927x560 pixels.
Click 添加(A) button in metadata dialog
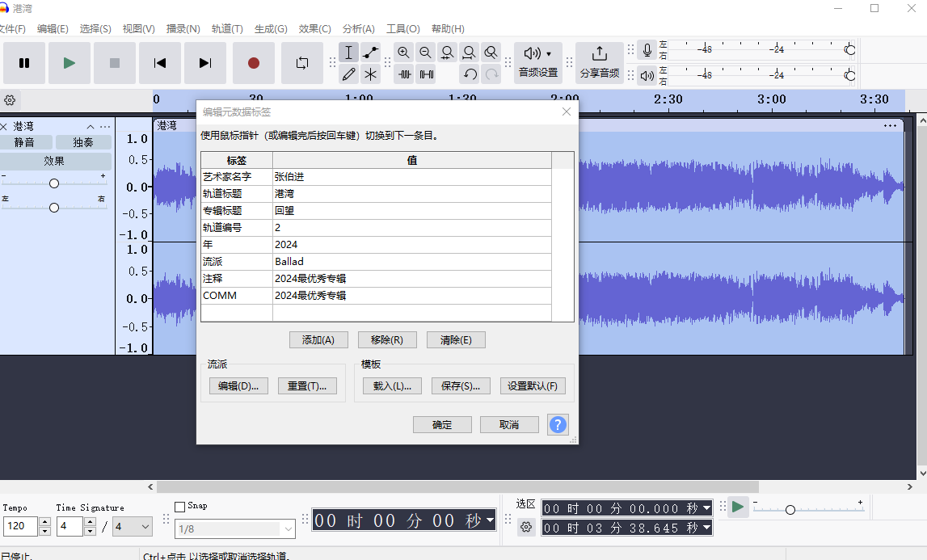point(318,340)
